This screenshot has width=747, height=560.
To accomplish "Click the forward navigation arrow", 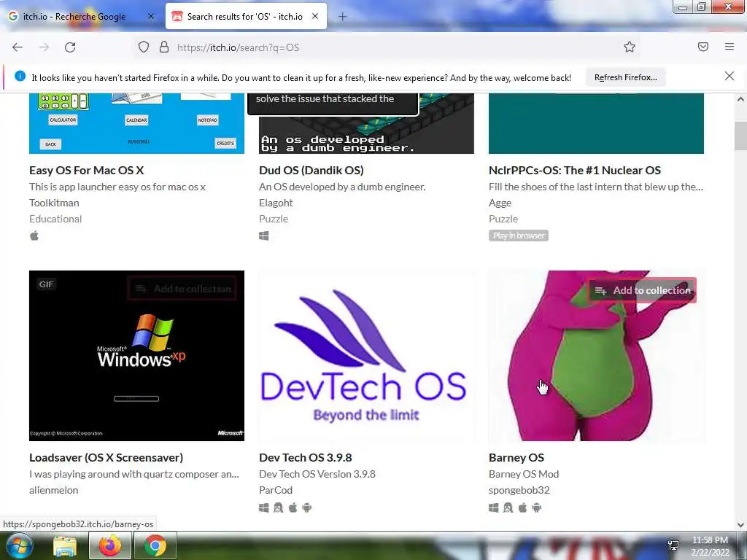I will [44, 47].
